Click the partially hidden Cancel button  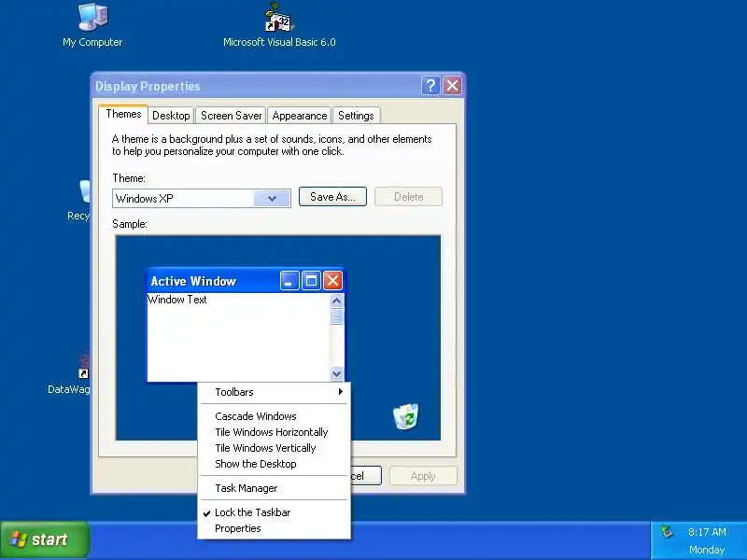[x=366, y=476]
